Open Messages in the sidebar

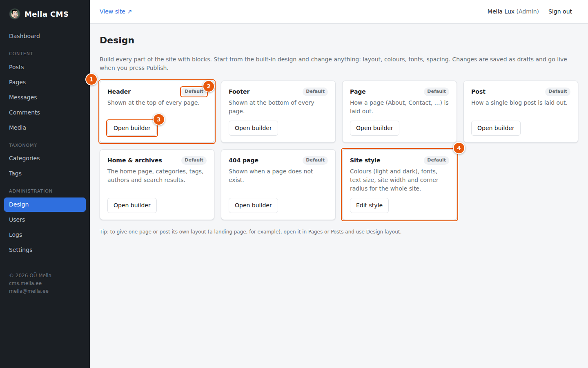(x=45, y=97)
